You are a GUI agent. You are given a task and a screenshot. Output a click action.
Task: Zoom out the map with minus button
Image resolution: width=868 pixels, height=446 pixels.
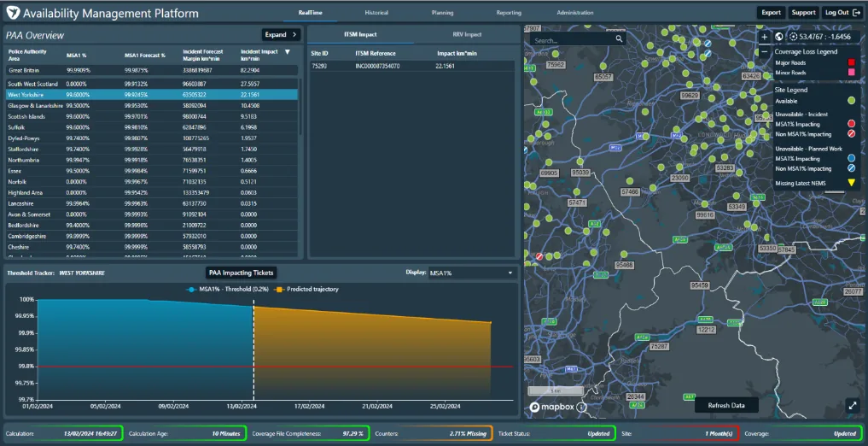point(765,51)
